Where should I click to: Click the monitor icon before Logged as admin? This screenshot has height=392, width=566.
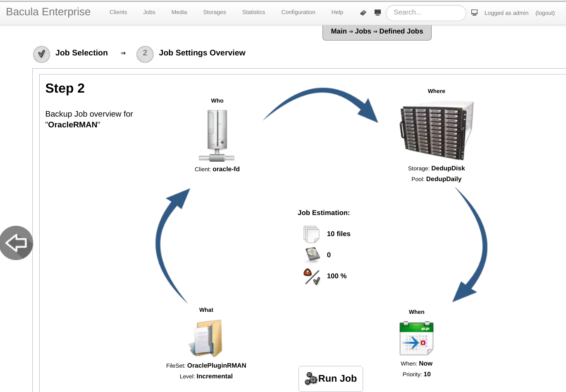point(475,13)
